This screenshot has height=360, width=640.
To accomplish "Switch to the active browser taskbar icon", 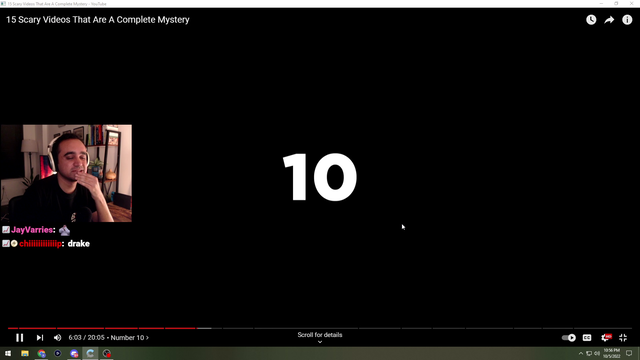I will click(90, 353).
